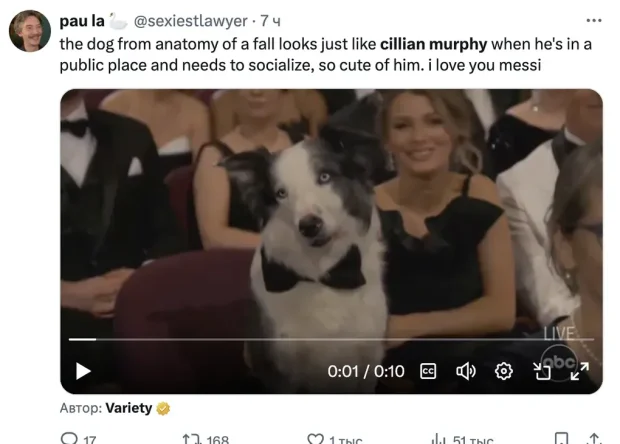Repost the tweet with retweet icon
Viewport: 620px width, 444px height.
click(x=191, y=439)
